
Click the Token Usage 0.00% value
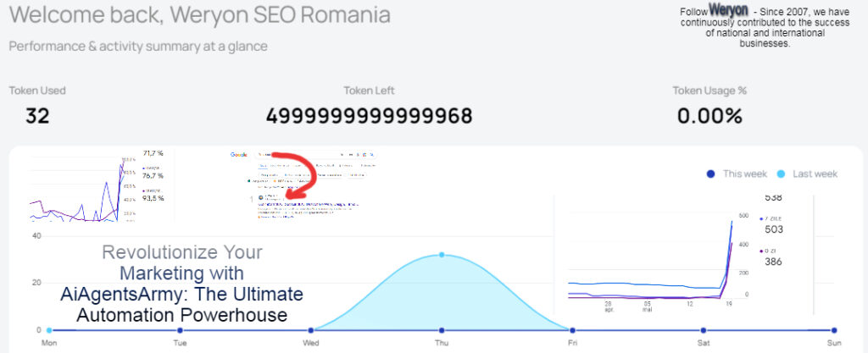pos(709,116)
